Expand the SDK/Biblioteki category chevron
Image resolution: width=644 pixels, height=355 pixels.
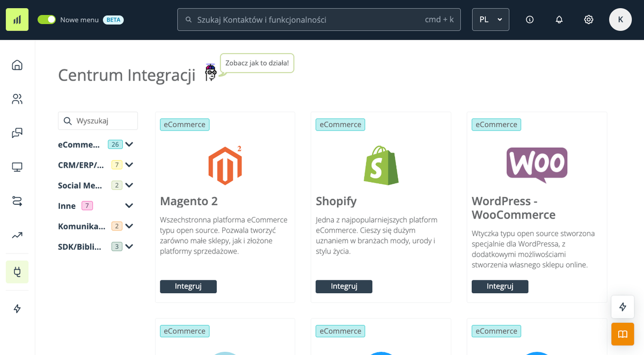pos(129,247)
